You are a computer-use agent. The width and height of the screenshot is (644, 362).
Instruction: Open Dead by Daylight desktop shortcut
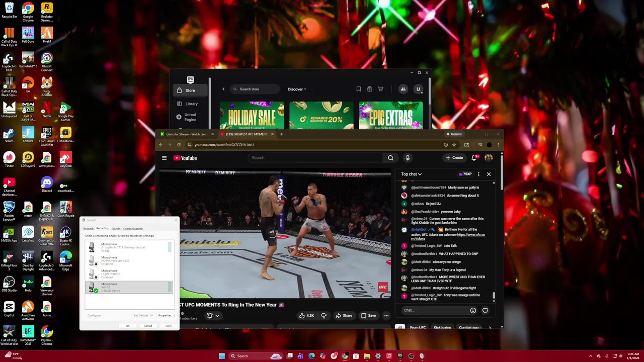tap(28, 260)
